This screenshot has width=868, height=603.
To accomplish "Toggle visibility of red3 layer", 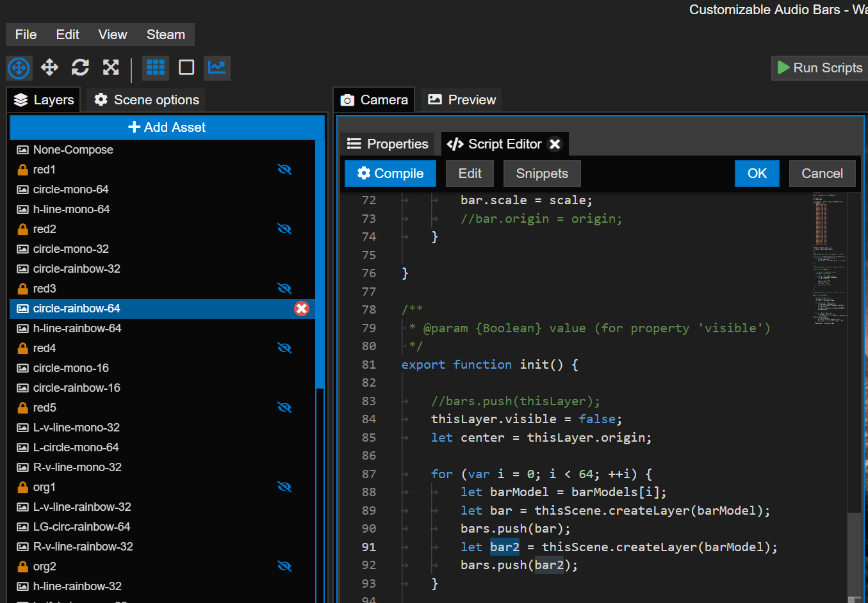I will tap(284, 289).
